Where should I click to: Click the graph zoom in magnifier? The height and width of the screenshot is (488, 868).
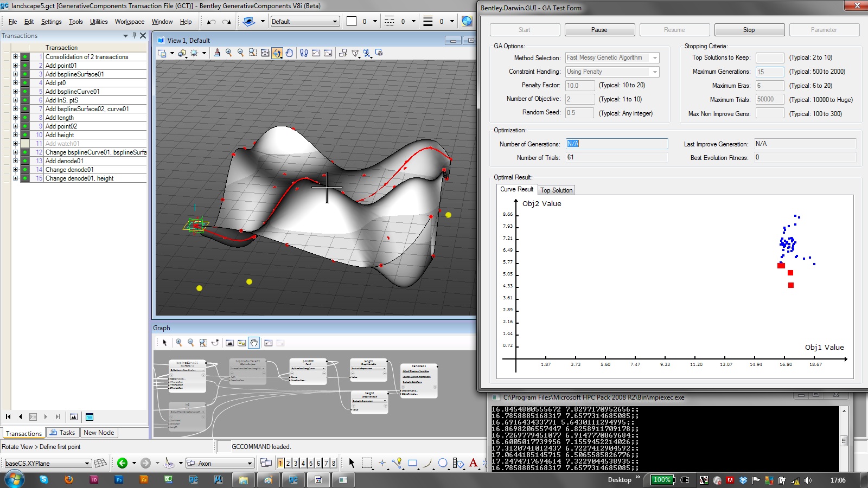(178, 343)
